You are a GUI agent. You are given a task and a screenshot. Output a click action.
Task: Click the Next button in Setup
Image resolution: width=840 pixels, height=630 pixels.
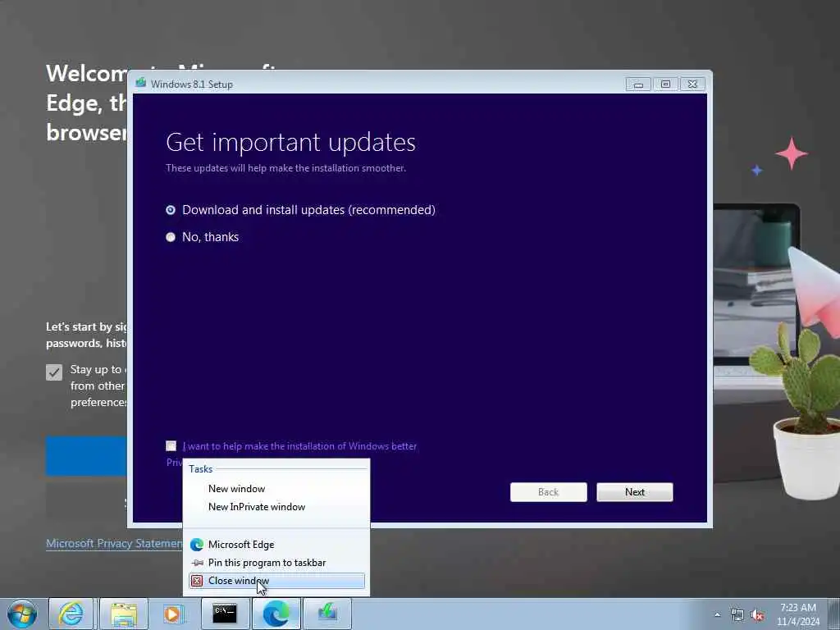pyautogui.click(x=635, y=492)
